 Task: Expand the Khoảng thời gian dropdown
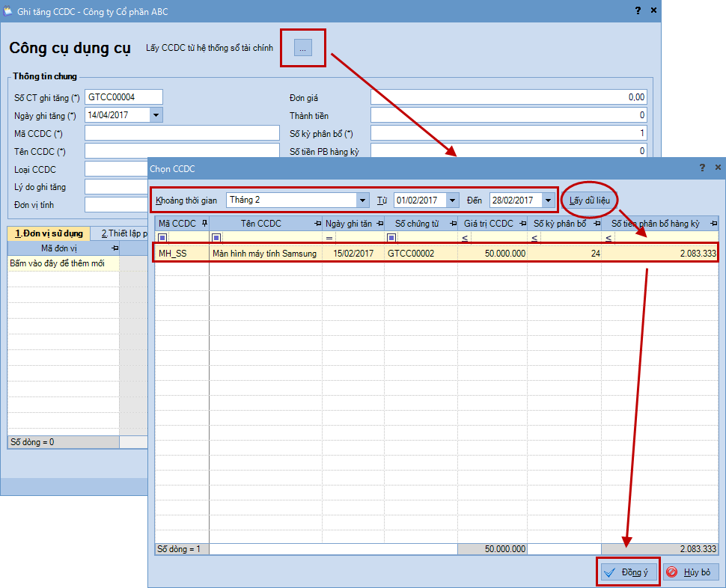[x=362, y=200]
